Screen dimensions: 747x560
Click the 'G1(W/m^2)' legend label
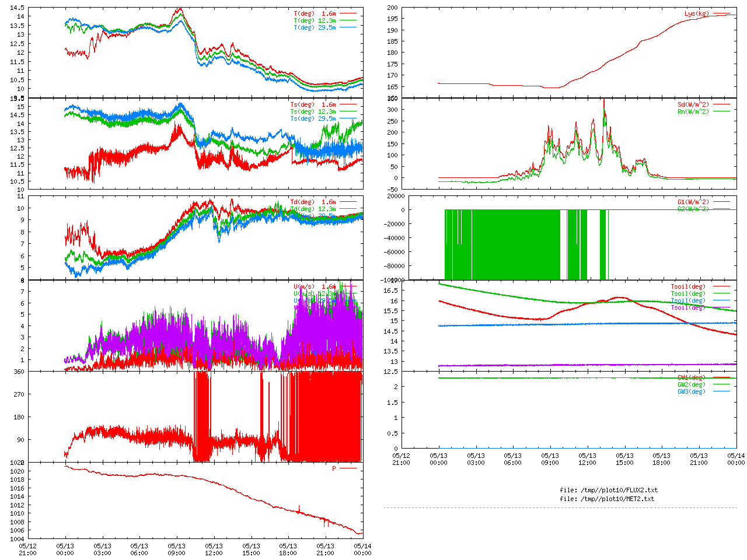[694, 202]
